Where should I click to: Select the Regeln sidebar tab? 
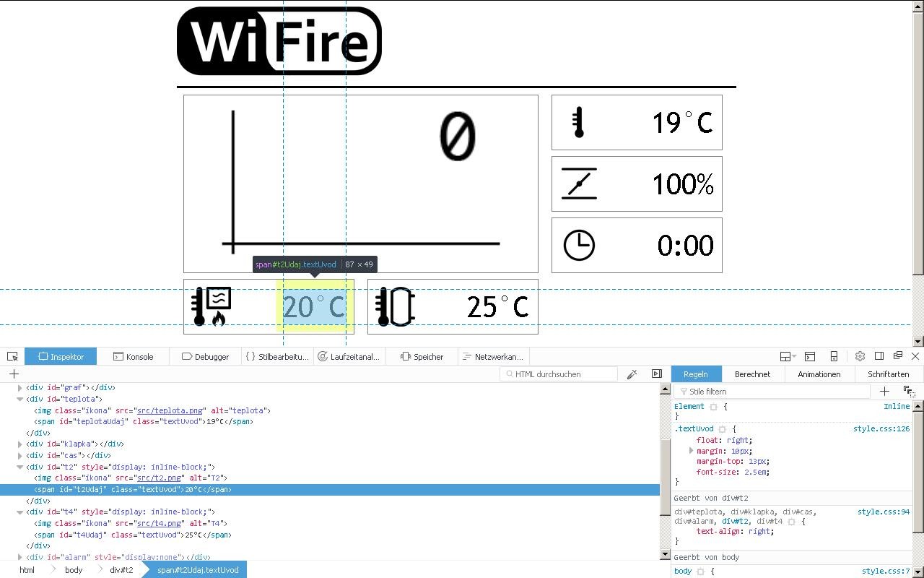[695, 374]
